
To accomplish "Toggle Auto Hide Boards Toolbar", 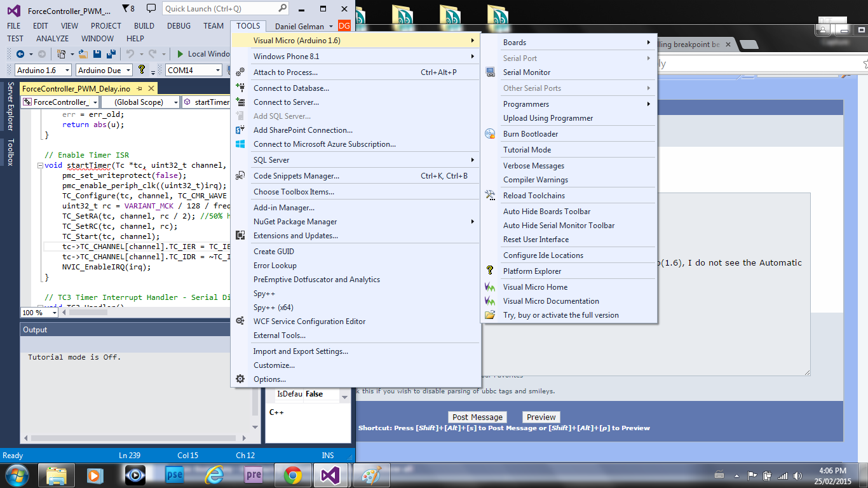I will coord(569,212).
